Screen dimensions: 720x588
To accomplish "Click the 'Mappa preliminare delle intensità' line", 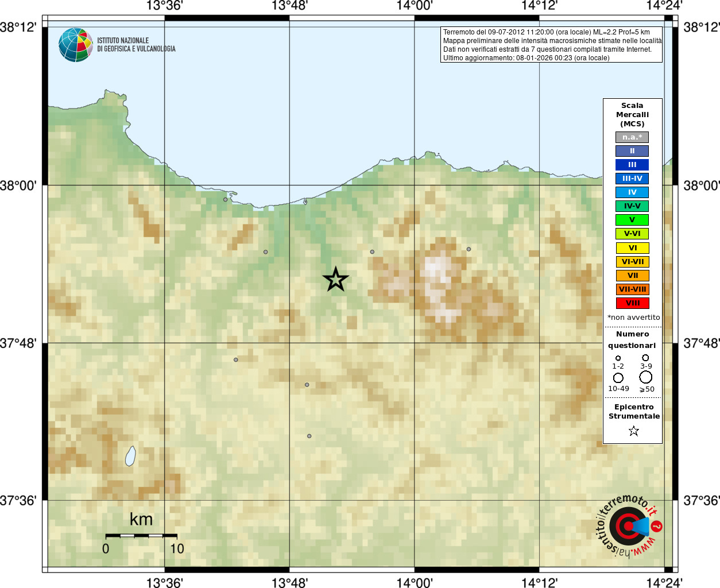I will pos(552,41).
